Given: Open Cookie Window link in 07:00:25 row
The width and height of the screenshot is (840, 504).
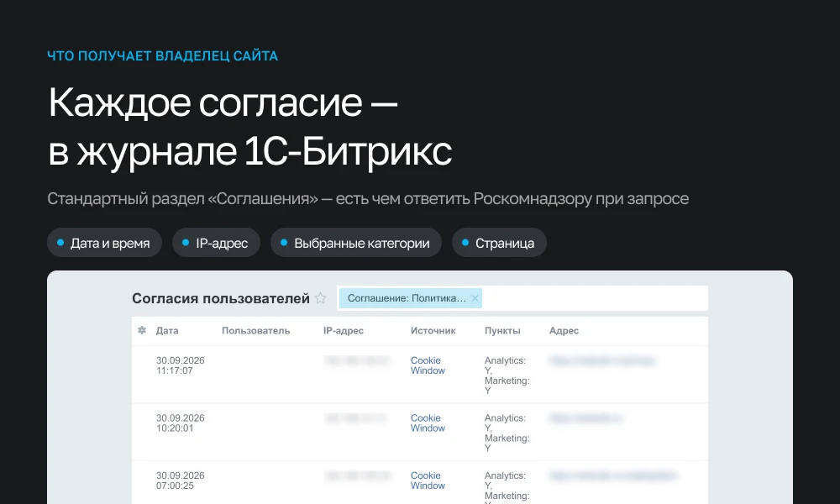Looking at the screenshot, I should [428, 480].
